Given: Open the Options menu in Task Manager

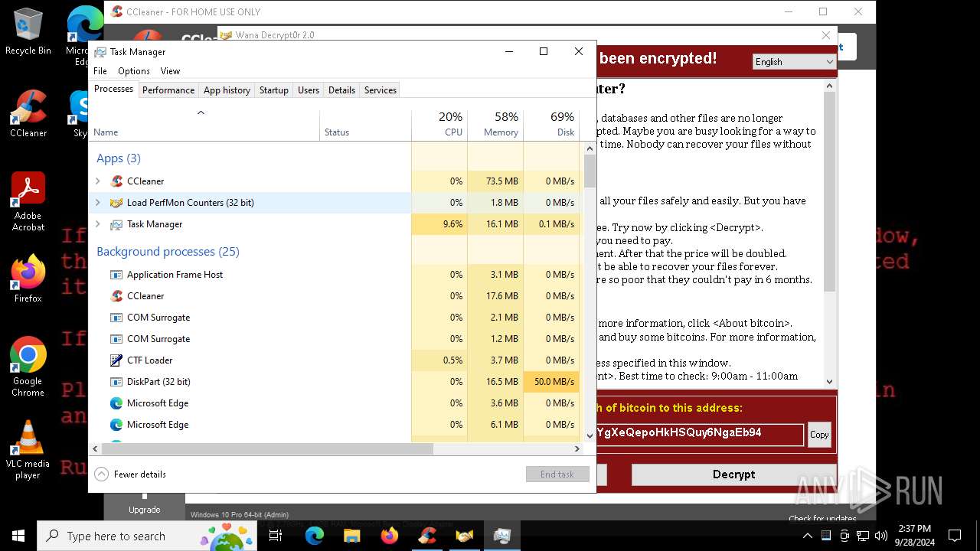Looking at the screenshot, I should point(134,71).
